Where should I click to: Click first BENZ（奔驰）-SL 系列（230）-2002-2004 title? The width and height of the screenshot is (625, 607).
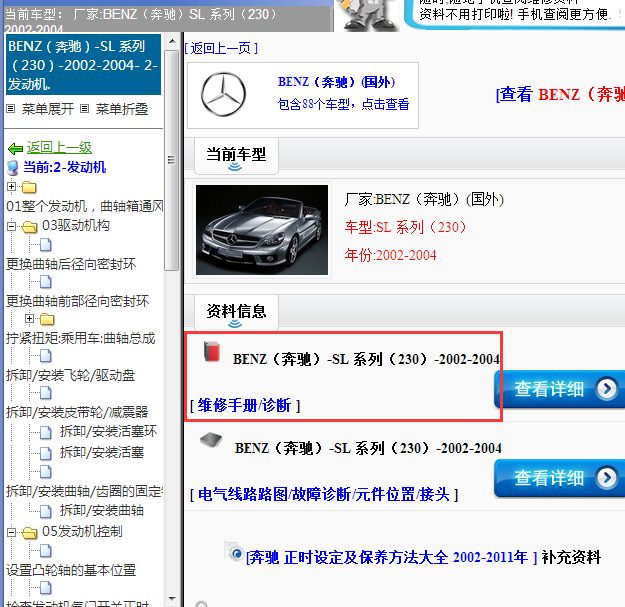(366, 359)
